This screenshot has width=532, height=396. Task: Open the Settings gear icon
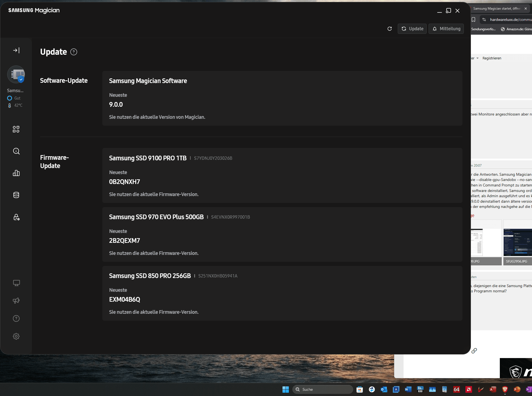(16, 336)
